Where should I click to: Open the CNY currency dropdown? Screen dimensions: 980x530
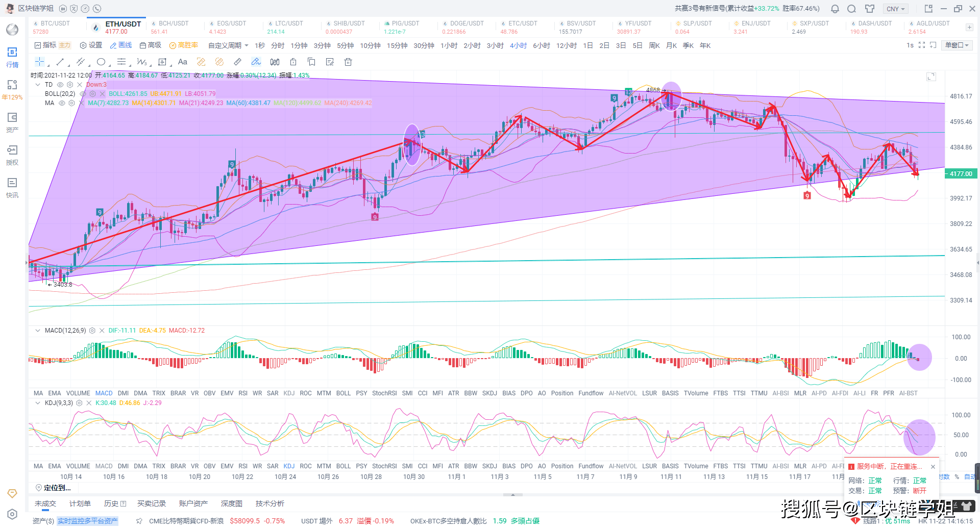(896, 9)
